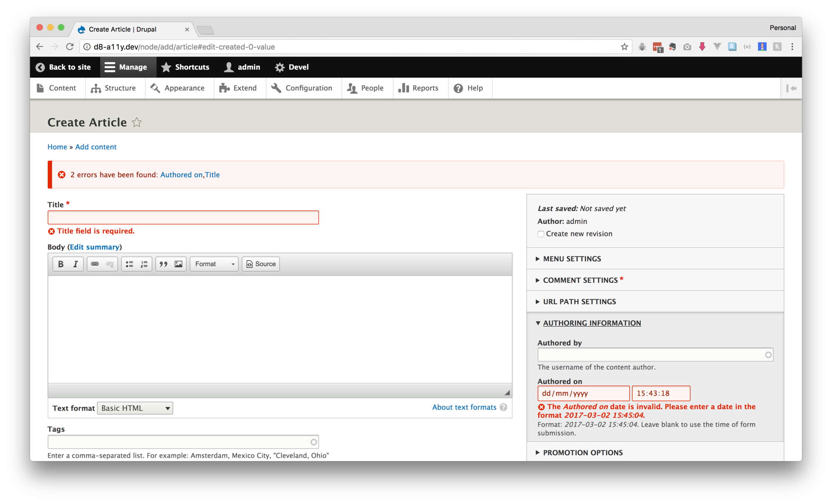This screenshot has height=504, width=832.
Task: Click the insert image icon
Action: pyautogui.click(x=179, y=264)
